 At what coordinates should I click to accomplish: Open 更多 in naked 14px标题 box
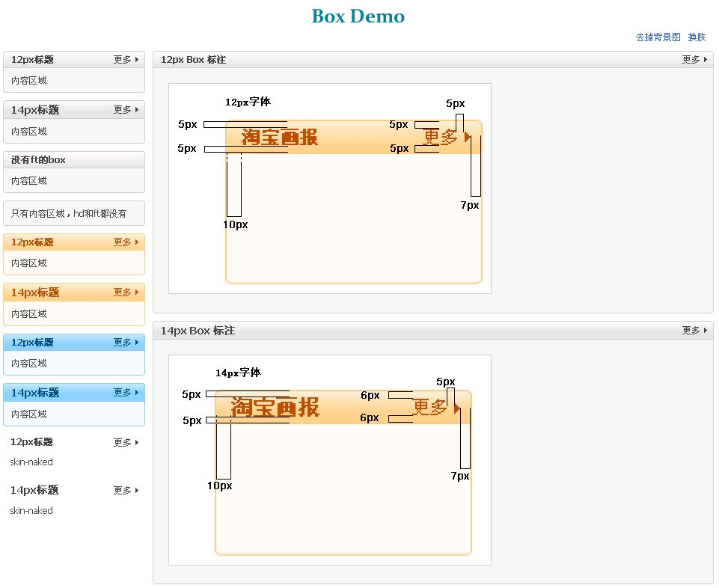tap(126, 490)
